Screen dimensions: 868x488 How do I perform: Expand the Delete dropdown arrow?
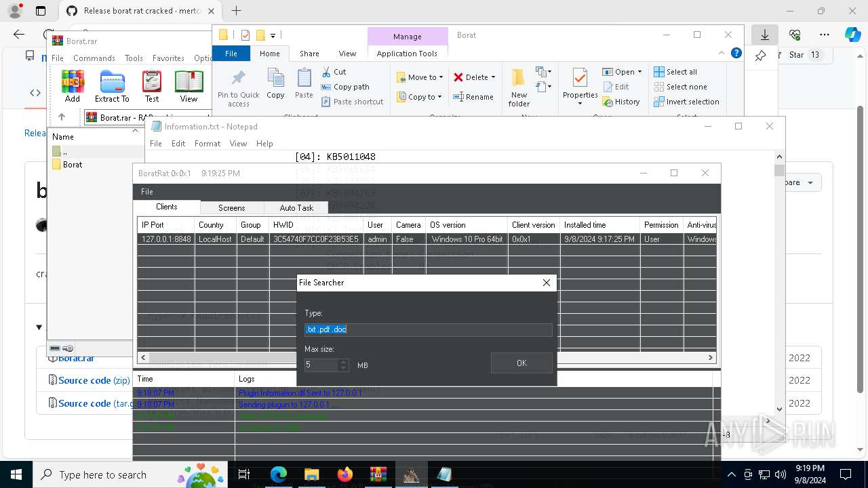tap(493, 77)
